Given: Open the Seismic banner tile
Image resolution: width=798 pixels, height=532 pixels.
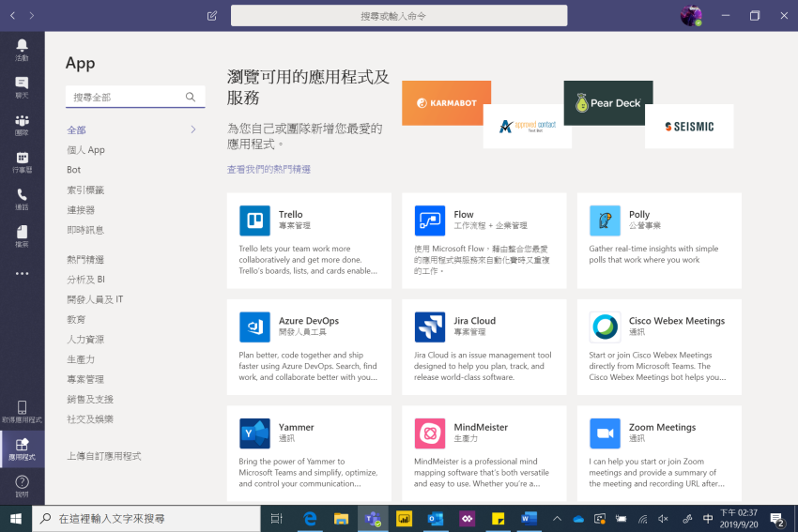Looking at the screenshot, I should pos(689,126).
